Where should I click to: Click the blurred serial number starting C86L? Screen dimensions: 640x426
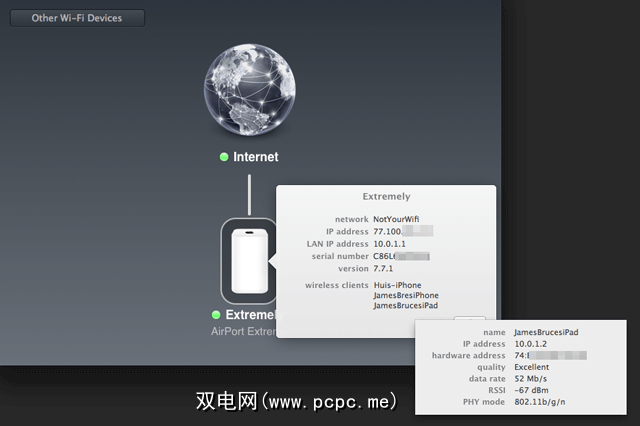(401, 256)
